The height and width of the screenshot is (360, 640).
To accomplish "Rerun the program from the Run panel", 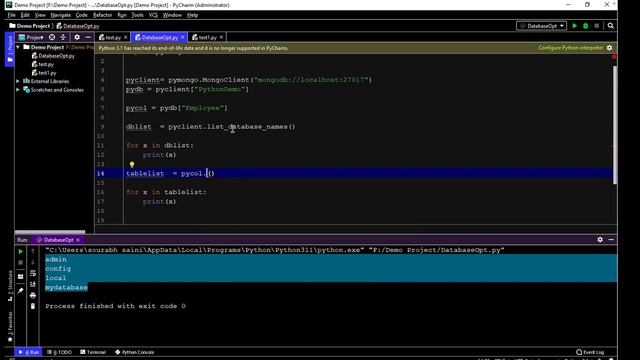I will 20,251.
